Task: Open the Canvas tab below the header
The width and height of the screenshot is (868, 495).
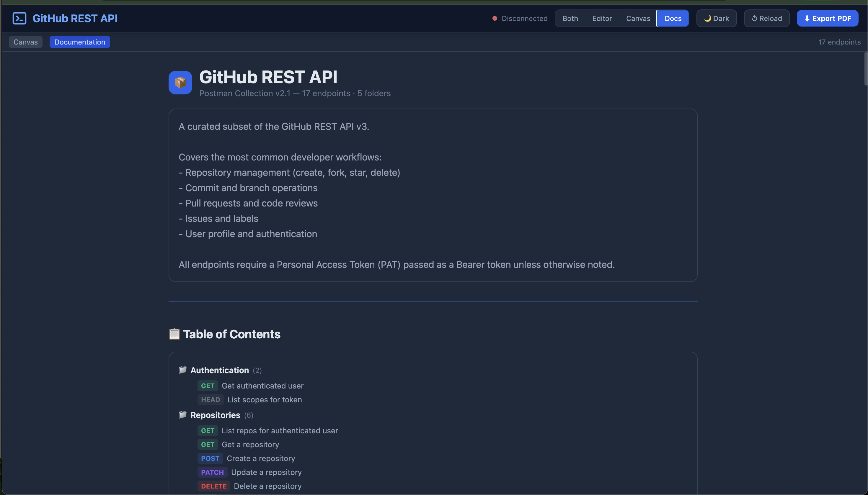Action: click(x=25, y=42)
